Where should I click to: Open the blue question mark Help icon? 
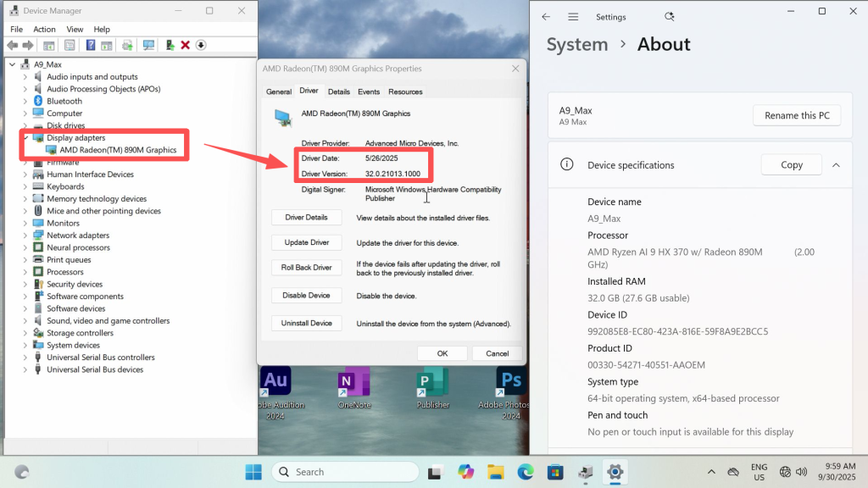click(x=91, y=45)
